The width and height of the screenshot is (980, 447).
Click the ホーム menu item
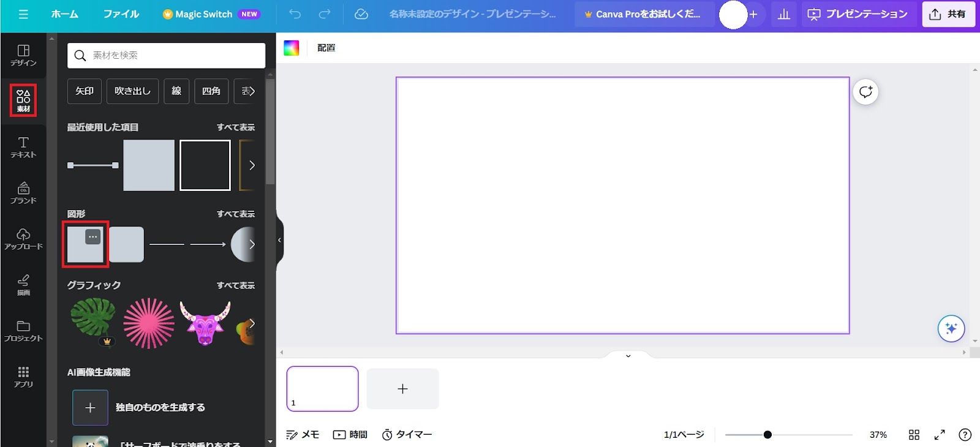click(64, 14)
